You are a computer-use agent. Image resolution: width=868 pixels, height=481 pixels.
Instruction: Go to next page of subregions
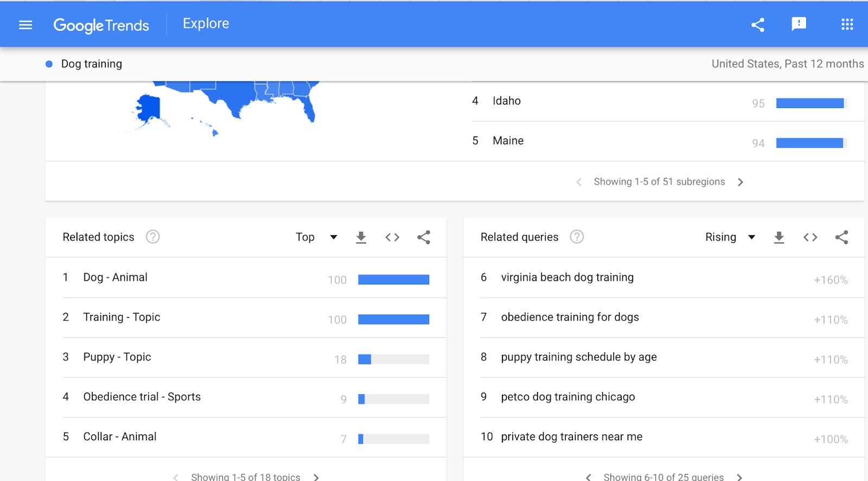click(x=741, y=182)
